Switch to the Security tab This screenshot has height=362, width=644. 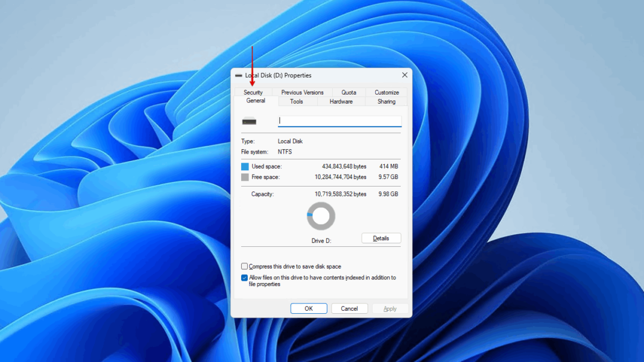pos(253,92)
